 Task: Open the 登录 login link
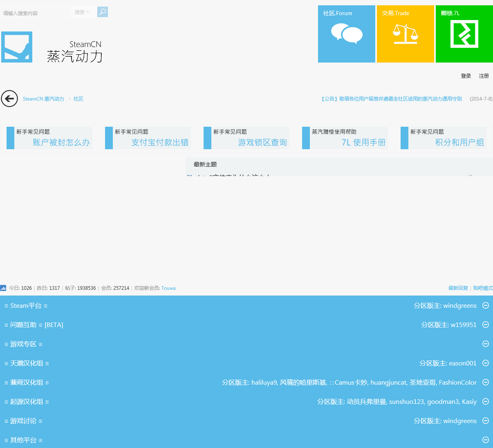[466, 76]
